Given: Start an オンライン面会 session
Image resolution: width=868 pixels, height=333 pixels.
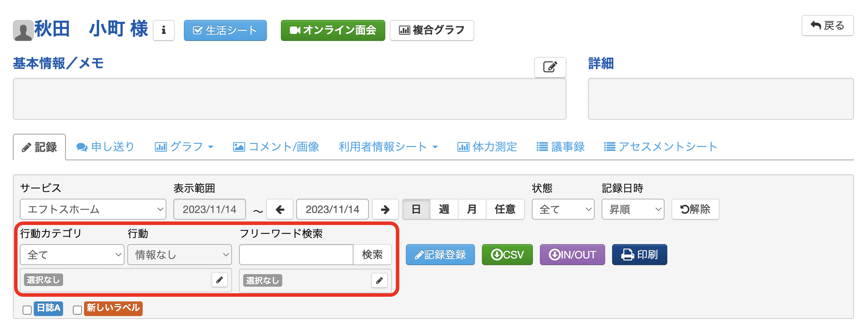Looking at the screenshot, I should pos(333,30).
